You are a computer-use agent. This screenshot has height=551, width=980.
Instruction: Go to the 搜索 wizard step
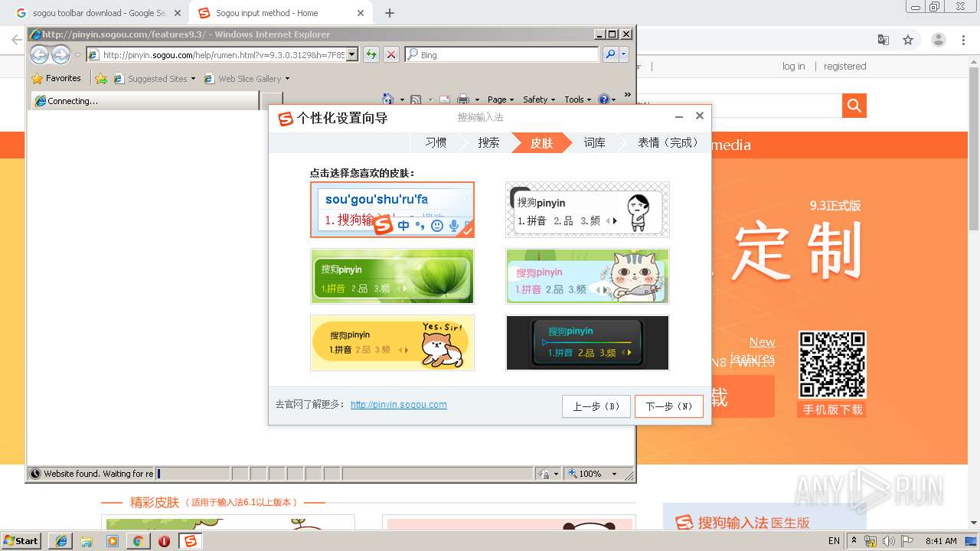click(x=488, y=142)
